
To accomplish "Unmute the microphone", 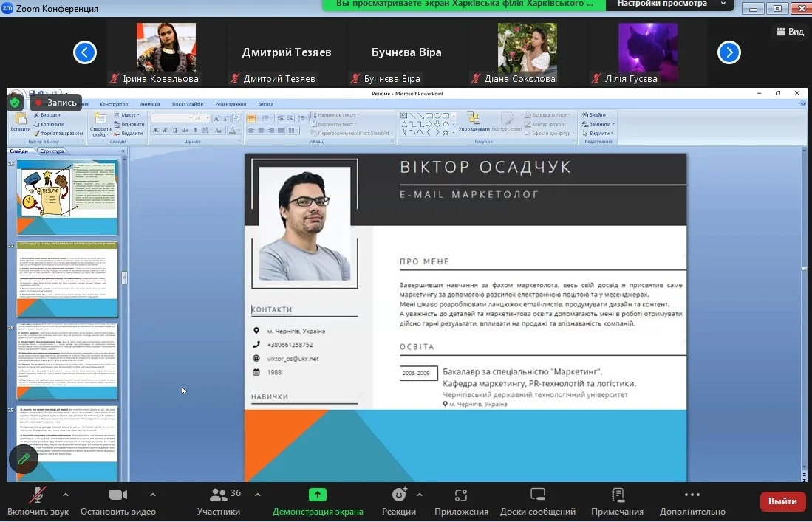I will pyautogui.click(x=37, y=495).
